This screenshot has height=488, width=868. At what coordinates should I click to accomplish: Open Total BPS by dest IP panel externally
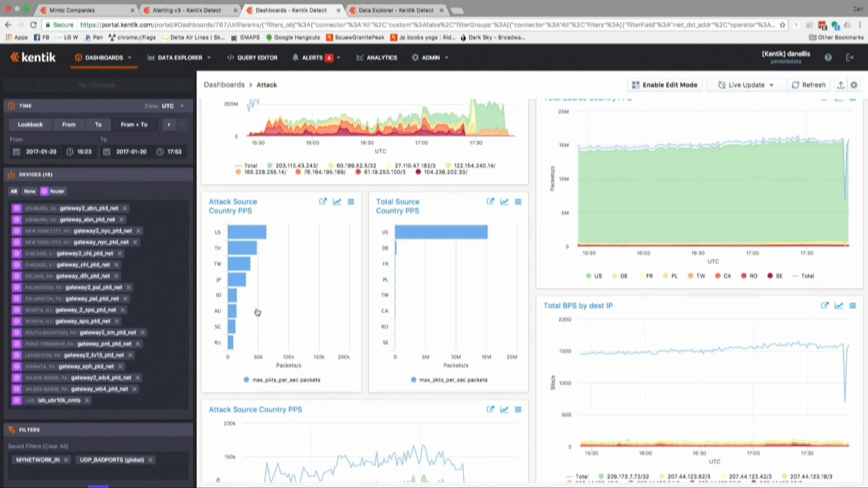tap(825, 305)
